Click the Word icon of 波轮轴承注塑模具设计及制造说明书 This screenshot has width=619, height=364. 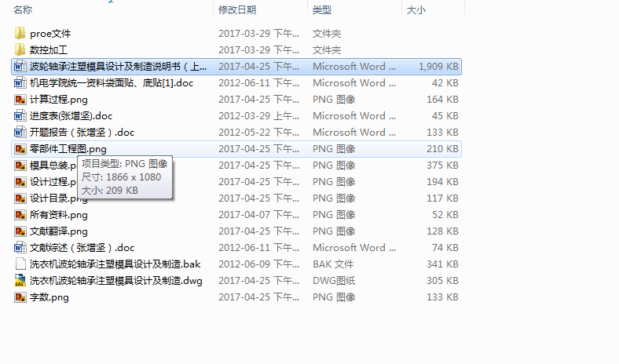pos(20,66)
